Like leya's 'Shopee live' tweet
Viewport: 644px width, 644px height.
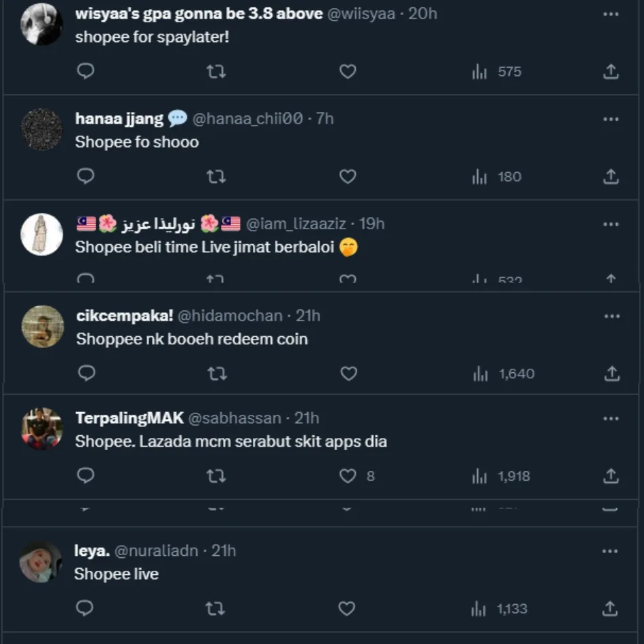point(346,609)
